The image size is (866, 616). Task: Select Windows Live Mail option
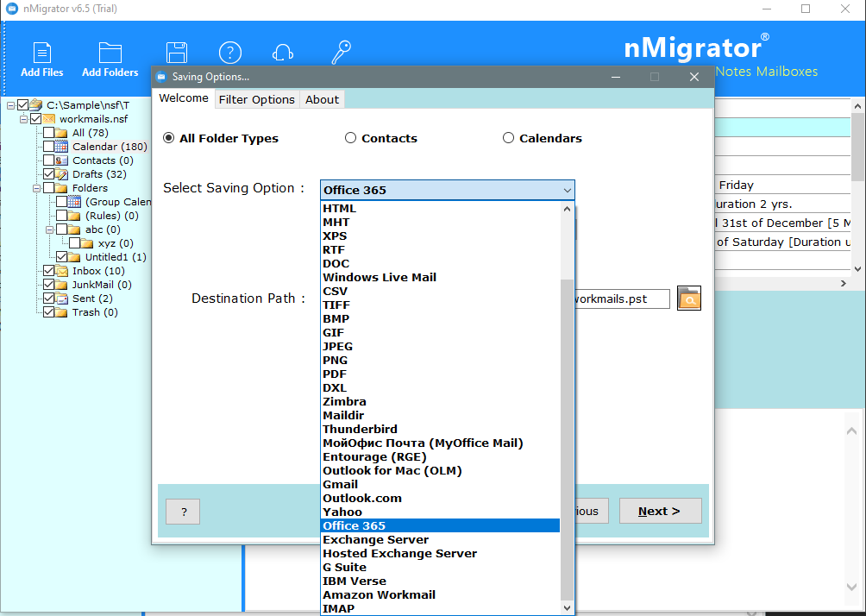click(x=440, y=277)
